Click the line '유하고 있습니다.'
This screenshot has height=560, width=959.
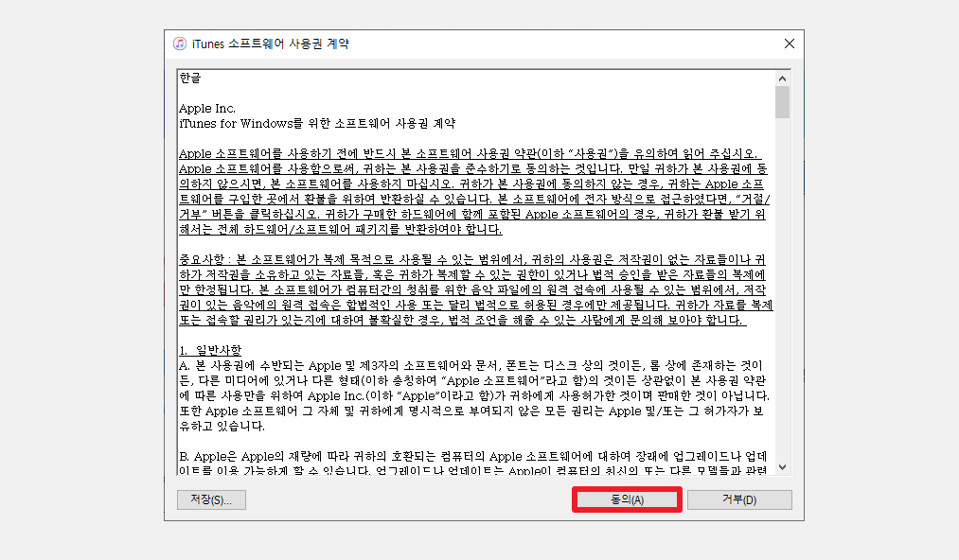coord(222,426)
